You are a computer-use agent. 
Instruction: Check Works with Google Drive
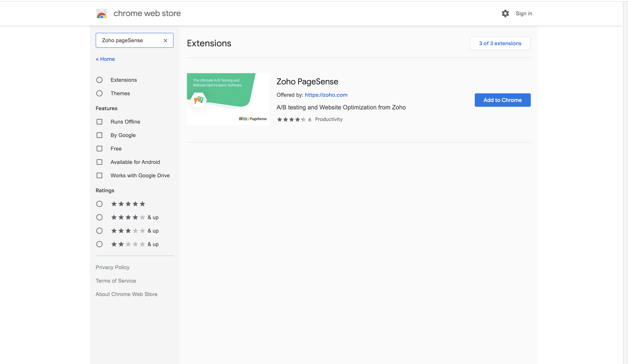pyautogui.click(x=99, y=175)
